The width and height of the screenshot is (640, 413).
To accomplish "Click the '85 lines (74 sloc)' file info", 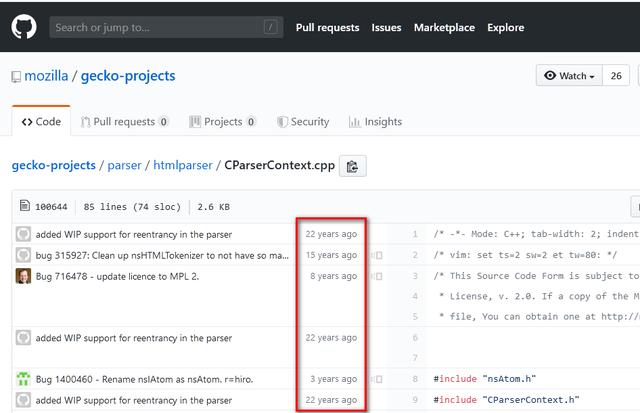I will [x=132, y=207].
